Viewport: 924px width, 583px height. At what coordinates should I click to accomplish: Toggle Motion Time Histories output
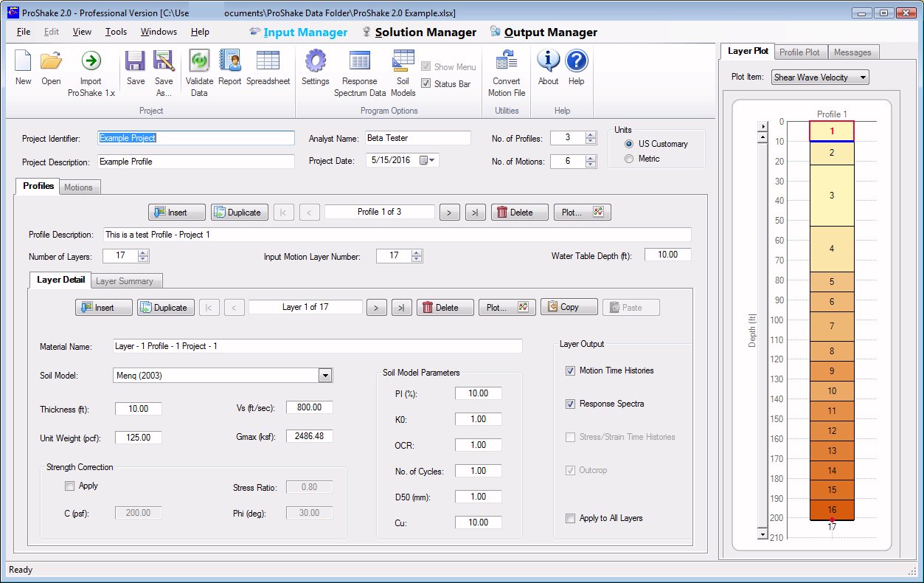(x=570, y=370)
